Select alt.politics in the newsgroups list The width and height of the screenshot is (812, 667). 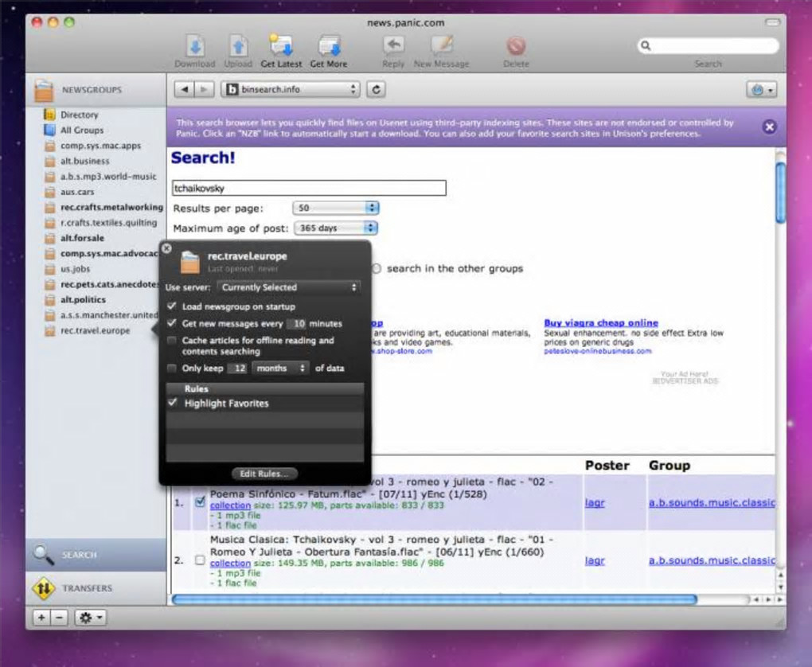click(83, 300)
